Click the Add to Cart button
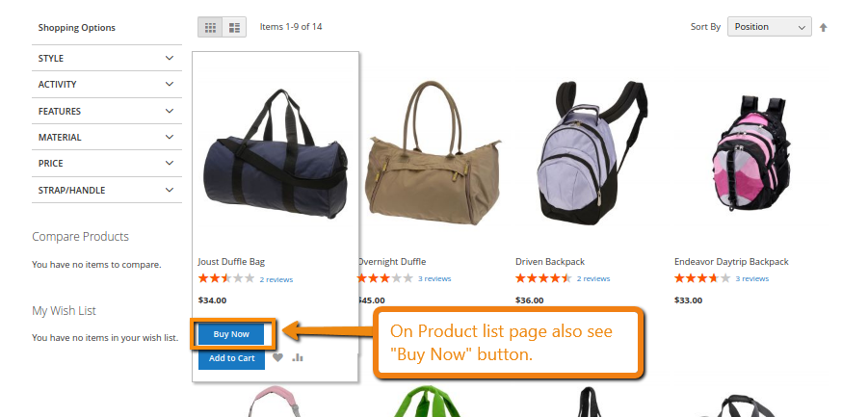Image resolution: width=868 pixels, height=417 pixels. tap(231, 358)
